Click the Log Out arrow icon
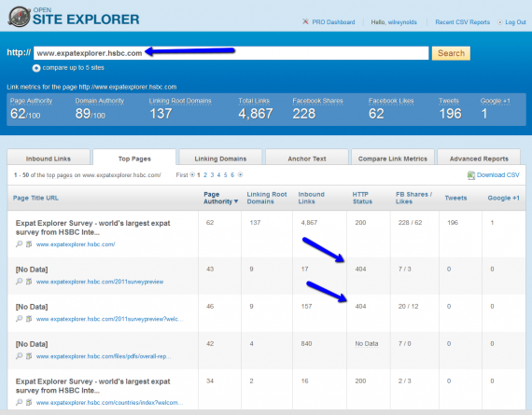 [x=499, y=22]
